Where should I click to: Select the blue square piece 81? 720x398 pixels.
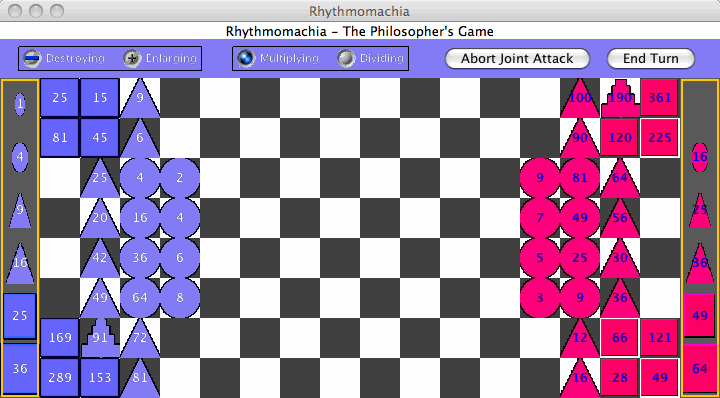tap(60, 138)
